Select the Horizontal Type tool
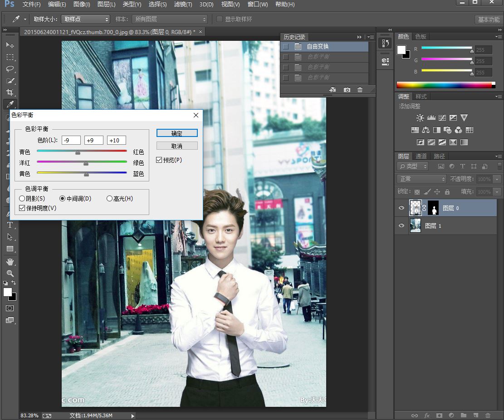This screenshot has width=504, height=420. (x=10, y=225)
